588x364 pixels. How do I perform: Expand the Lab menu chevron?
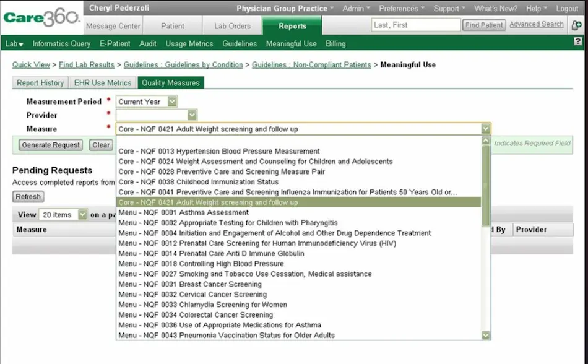(x=22, y=43)
